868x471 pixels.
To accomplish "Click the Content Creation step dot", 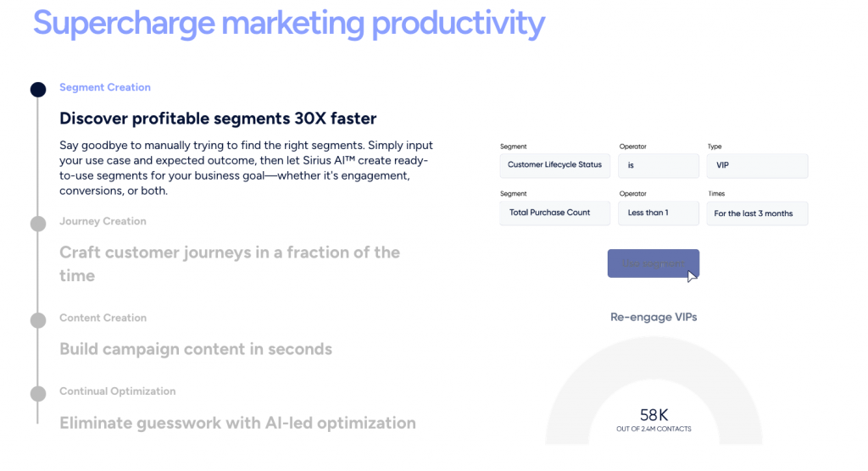I will tap(37, 320).
